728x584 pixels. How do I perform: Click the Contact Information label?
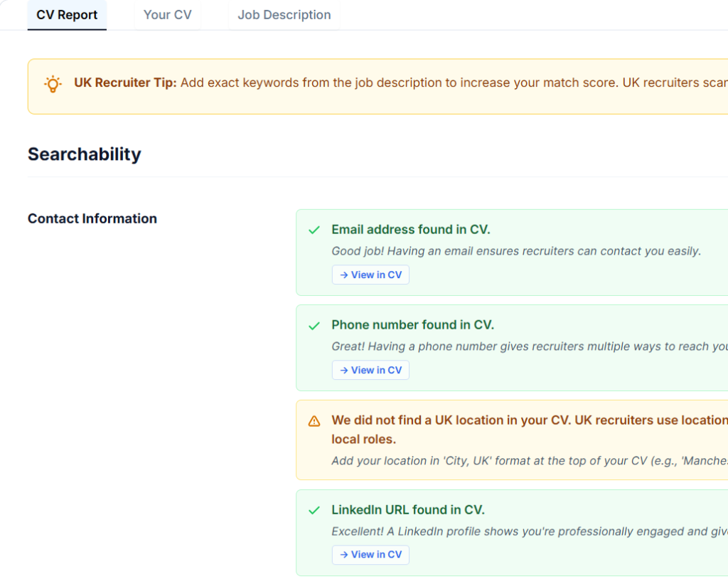click(92, 218)
